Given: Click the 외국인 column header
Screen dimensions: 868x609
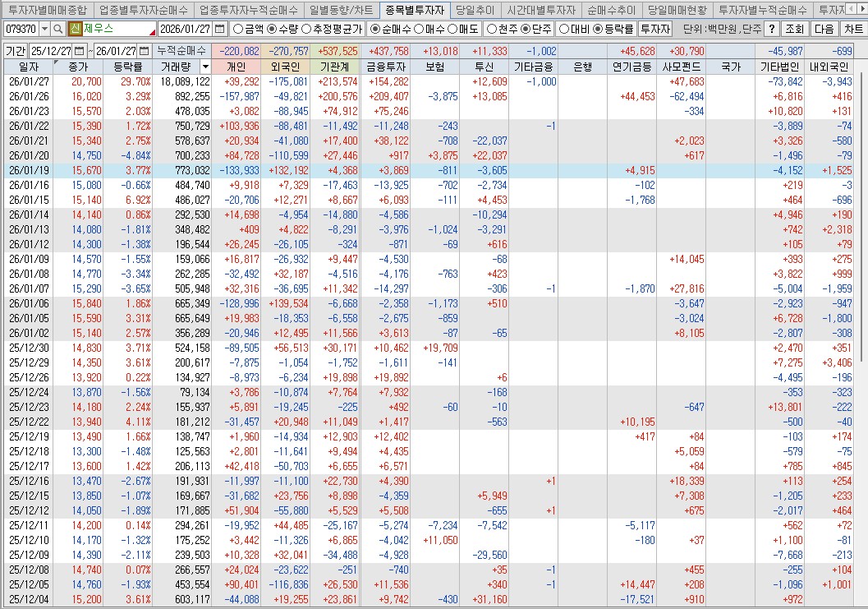Looking at the screenshot, I should (285, 67).
